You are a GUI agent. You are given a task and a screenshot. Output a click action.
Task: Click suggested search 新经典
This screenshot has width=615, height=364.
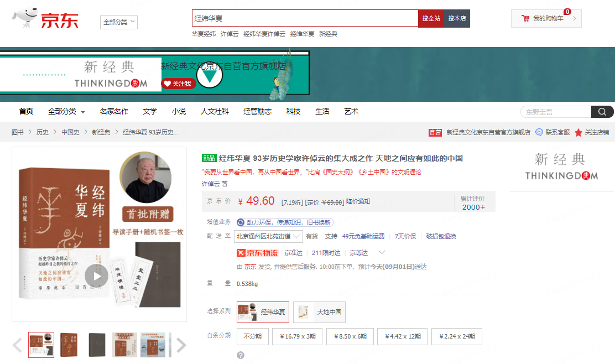coord(328,34)
